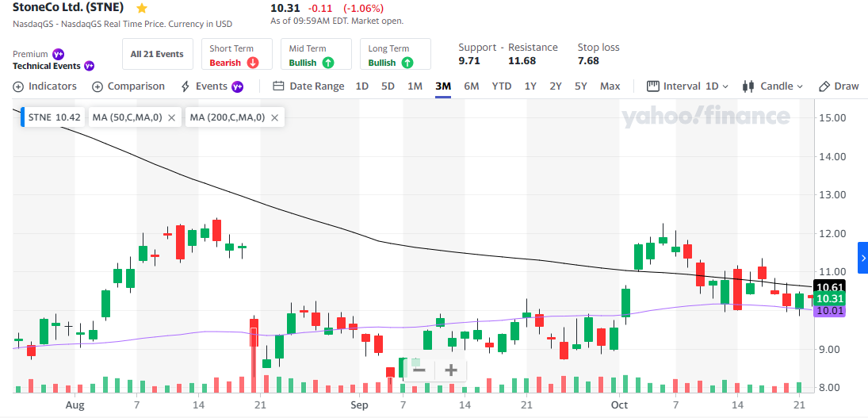Screen dimensions: 868x418
Task: Click the stop loss value 7.68
Action: [x=588, y=61]
